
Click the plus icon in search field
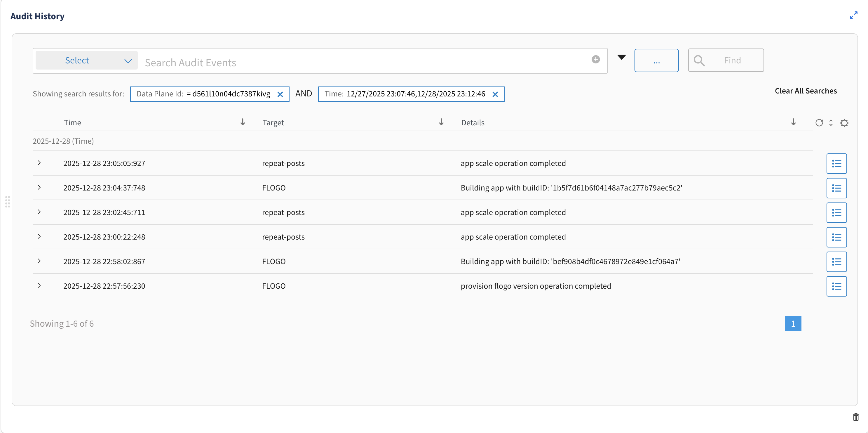coord(595,60)
